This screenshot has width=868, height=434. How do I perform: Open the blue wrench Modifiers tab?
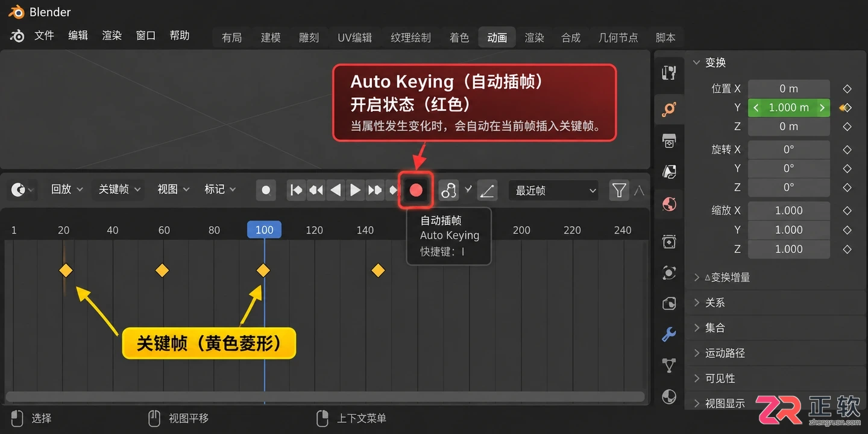click(668, 334)
